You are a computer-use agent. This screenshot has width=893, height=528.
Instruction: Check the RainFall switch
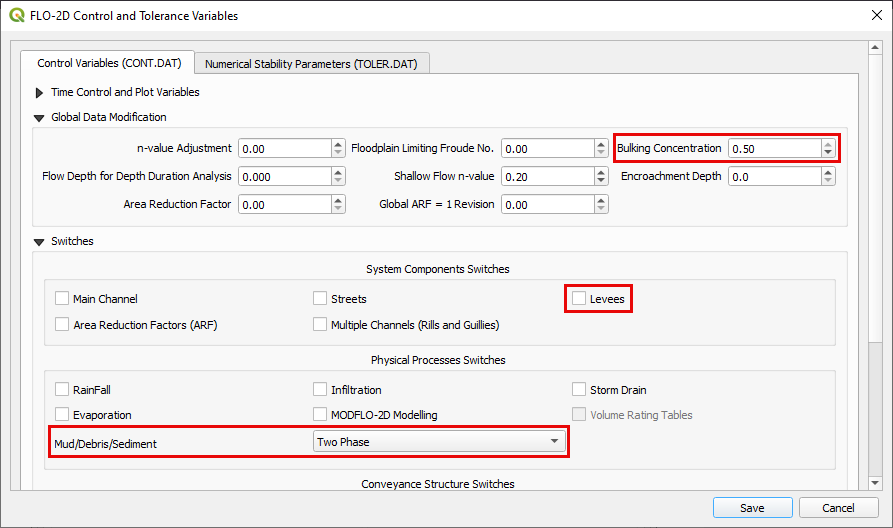pos(62,390)
